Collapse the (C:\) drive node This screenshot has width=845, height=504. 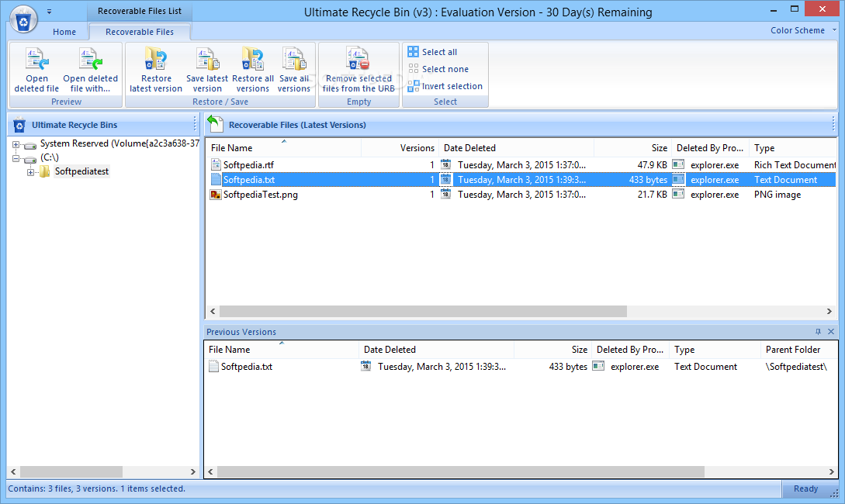coord(16,158)
